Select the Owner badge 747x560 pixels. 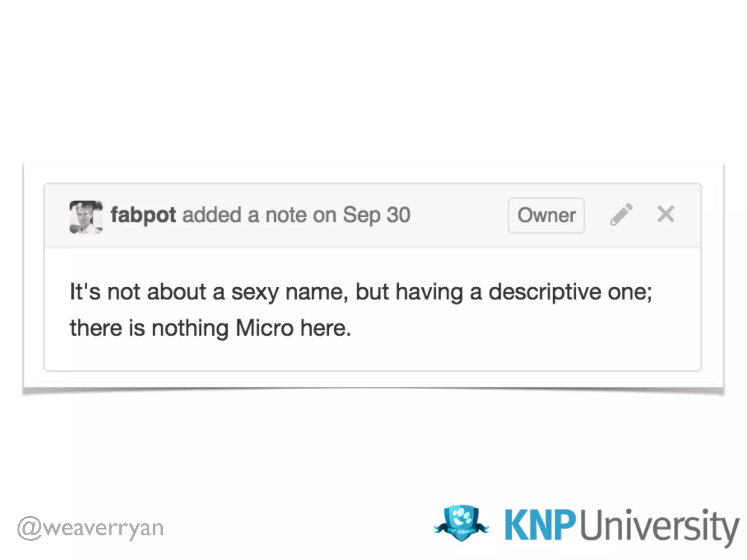click(546, 215)
